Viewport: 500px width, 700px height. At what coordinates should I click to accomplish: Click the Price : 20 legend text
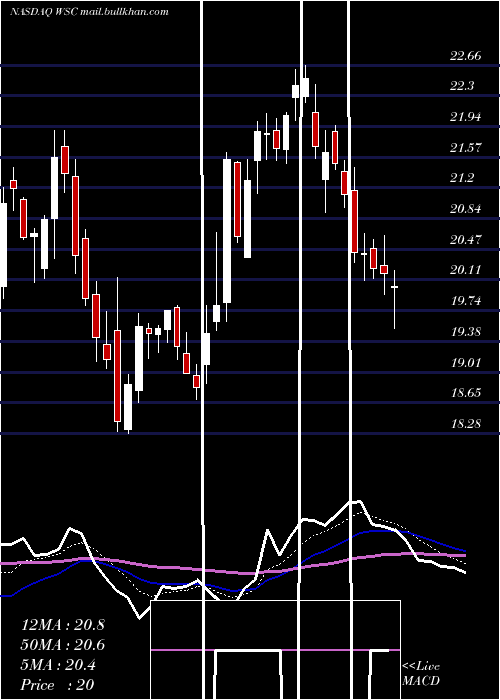[58, 685]
